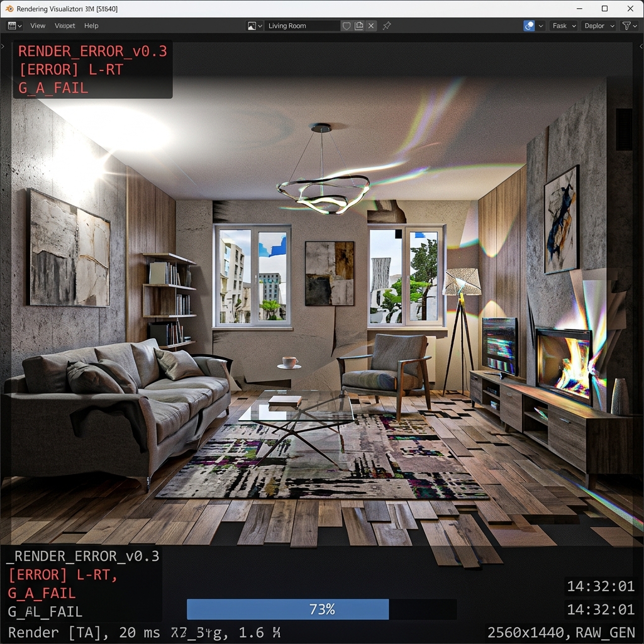Screen dimensions: 644x644
Task: Expand the left sidebar arrow
Action: (x=3, y=47)
